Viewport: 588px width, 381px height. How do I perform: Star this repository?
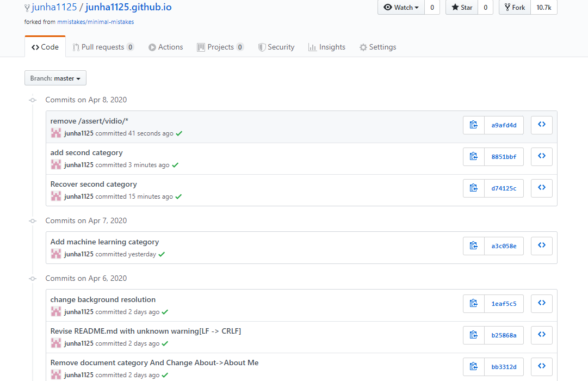click(462, 7)
